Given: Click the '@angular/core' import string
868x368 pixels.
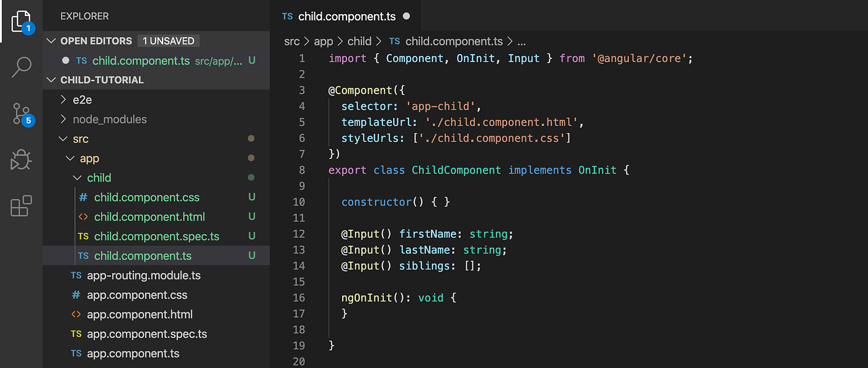Looking at the screenshot, I should click(639, 58).
